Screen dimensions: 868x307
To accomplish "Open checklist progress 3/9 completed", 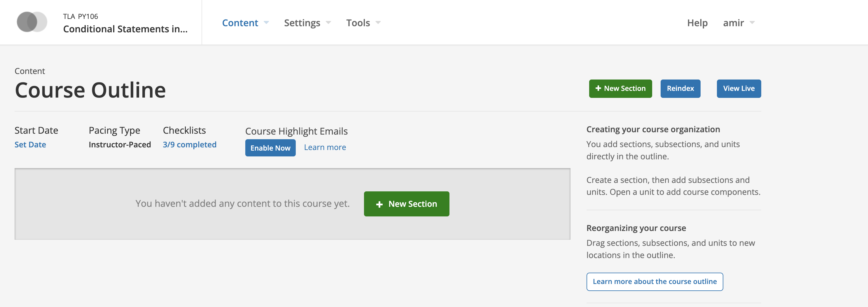I will click(x=190, y=144).
